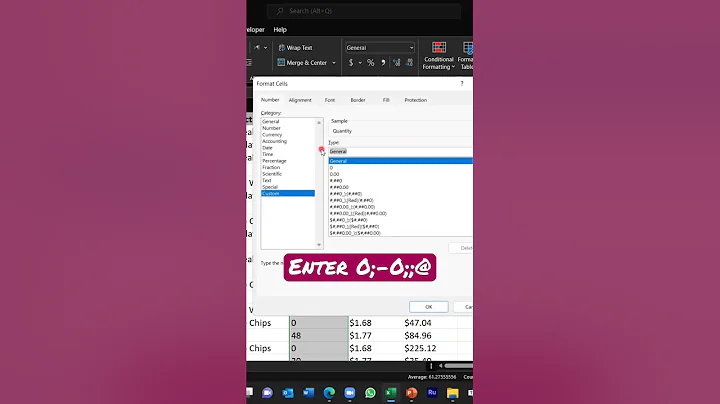
Task: Select General in the Category list
Action: 288,122
